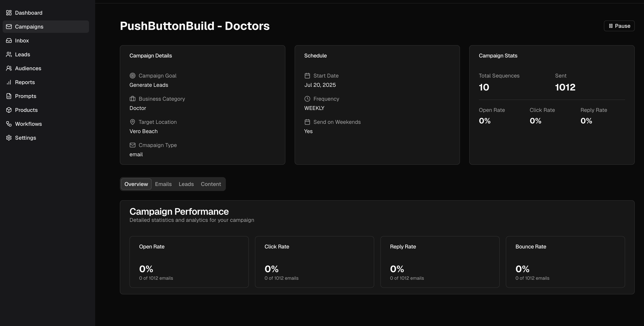Click Reply Rate 0% in Campaign Stats
644x326 pixels.
[x=586, y=121]
